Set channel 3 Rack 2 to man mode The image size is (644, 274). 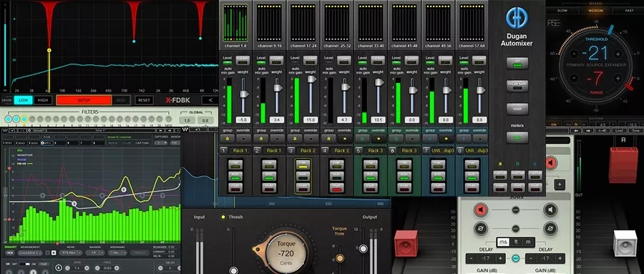[x=303, y=165]
